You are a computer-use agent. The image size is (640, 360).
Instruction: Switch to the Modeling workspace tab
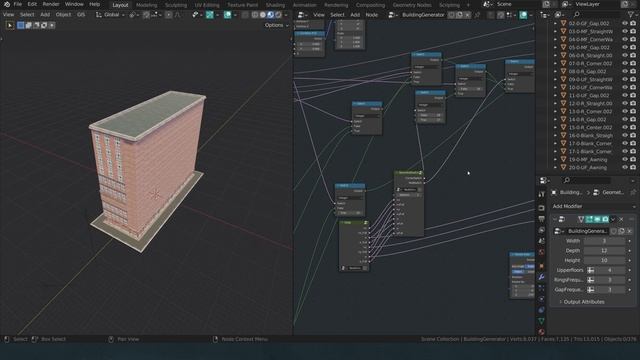(147, 5)
